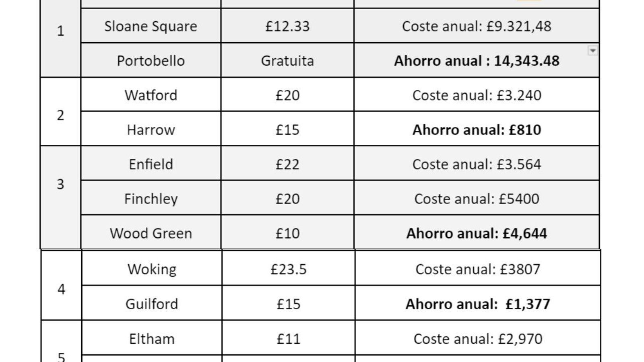Screen dimensions: 644x362
Task: Select the Harrow table cell
Action: [151, 130]
